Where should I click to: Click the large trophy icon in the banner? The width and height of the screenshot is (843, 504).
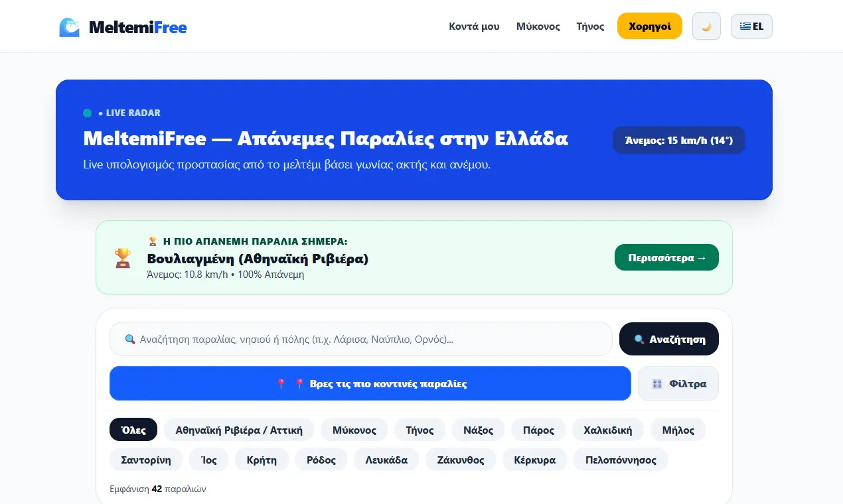click(122, 257)
